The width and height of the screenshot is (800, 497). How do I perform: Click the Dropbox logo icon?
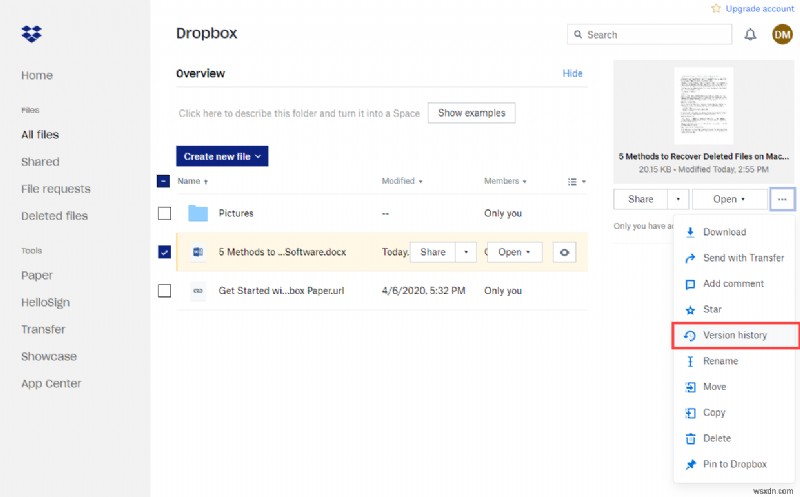32,34
